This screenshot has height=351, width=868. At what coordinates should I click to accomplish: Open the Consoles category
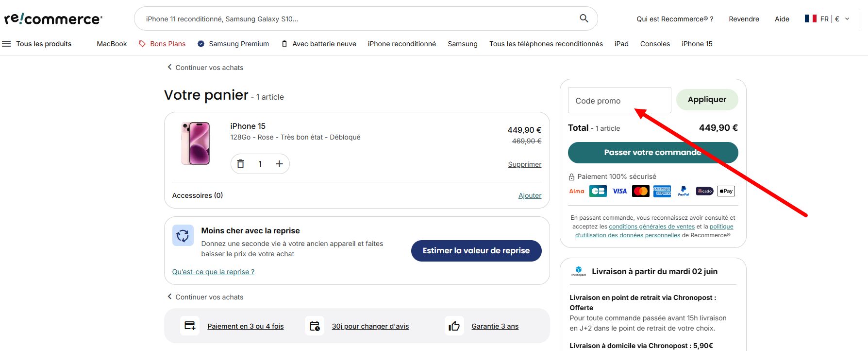(655, 44)
